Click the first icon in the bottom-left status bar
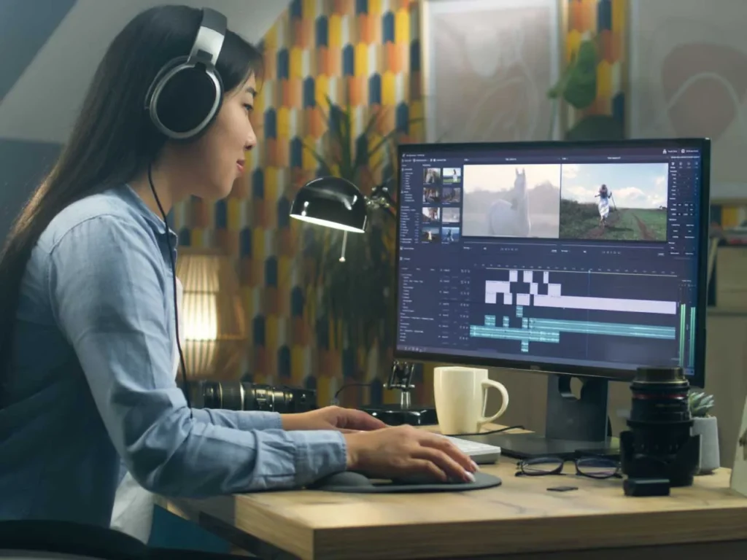 coord(400,346)
